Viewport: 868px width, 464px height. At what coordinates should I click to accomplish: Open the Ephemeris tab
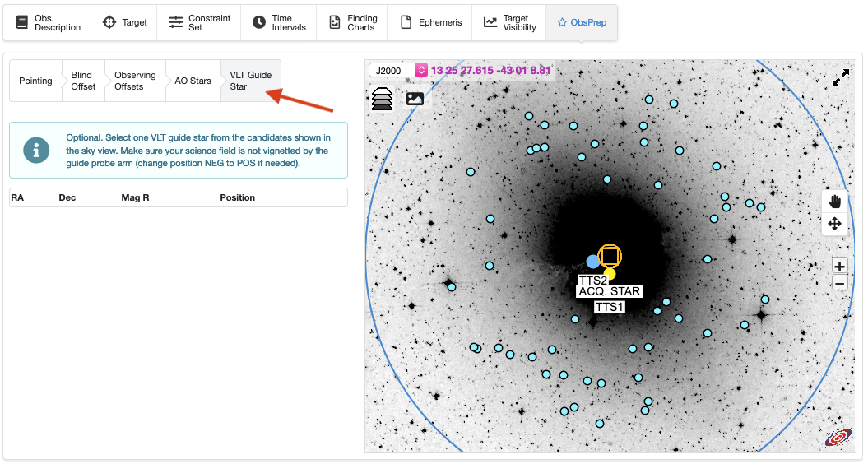(x=430, y=23)
